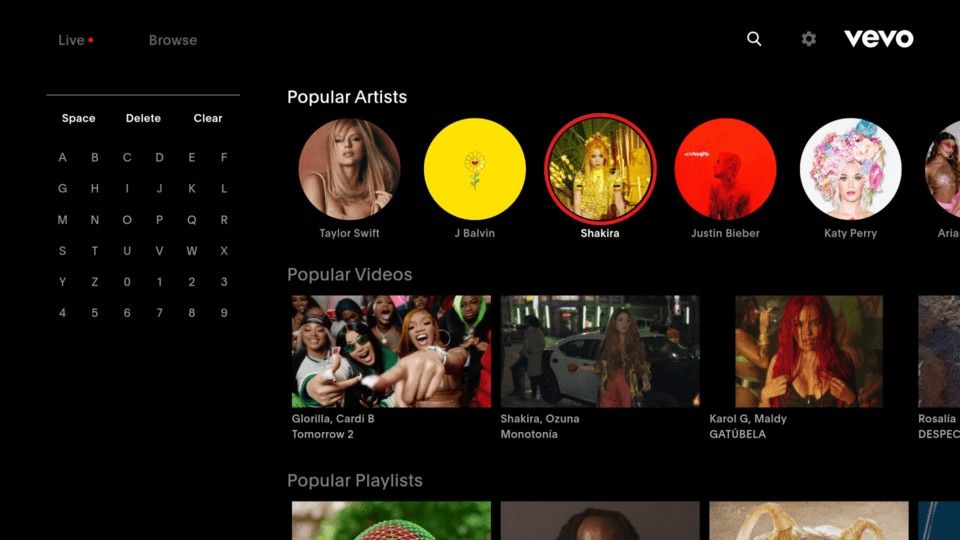Select letter L on the keyboard
The width and height of the screenshot is (960, 540).
point(224,189)
